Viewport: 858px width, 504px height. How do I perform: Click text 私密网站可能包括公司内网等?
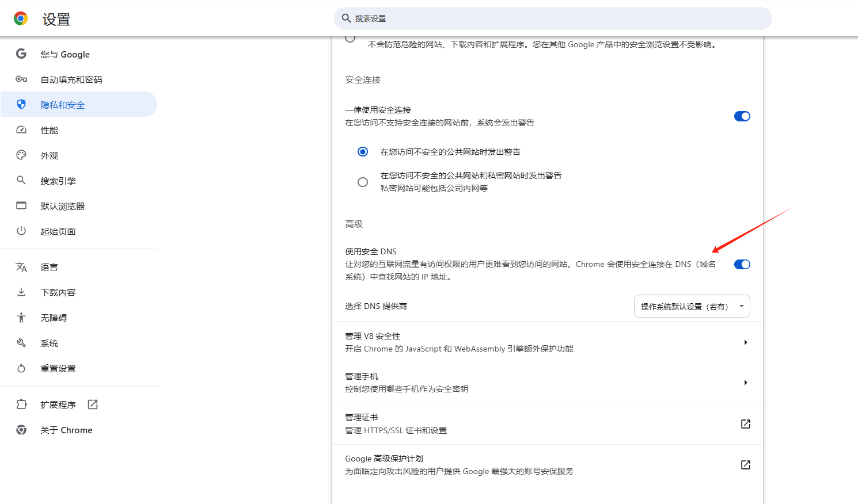(x=434, y=188)
